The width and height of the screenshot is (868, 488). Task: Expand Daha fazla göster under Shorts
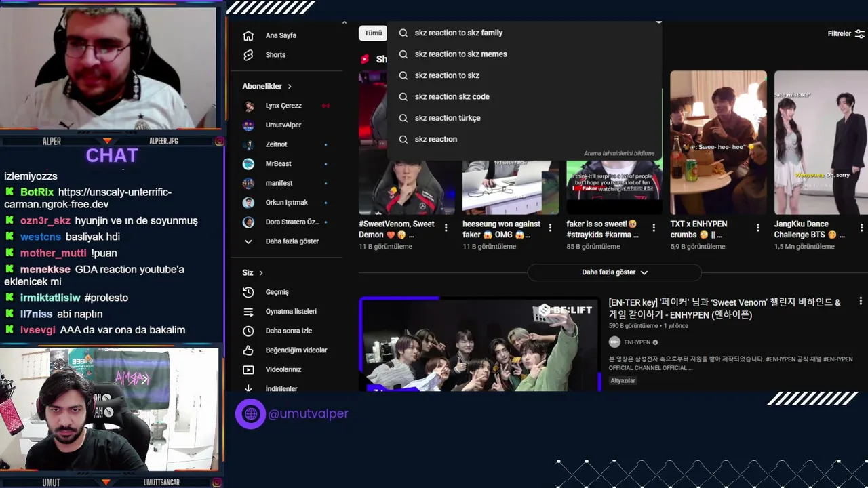614,272
